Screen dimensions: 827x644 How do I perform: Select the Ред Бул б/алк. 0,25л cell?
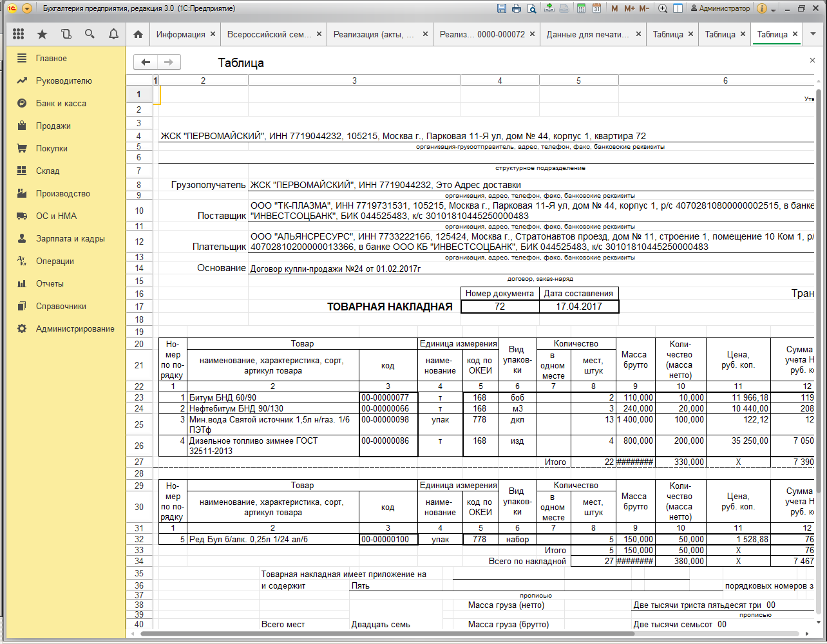272,539
